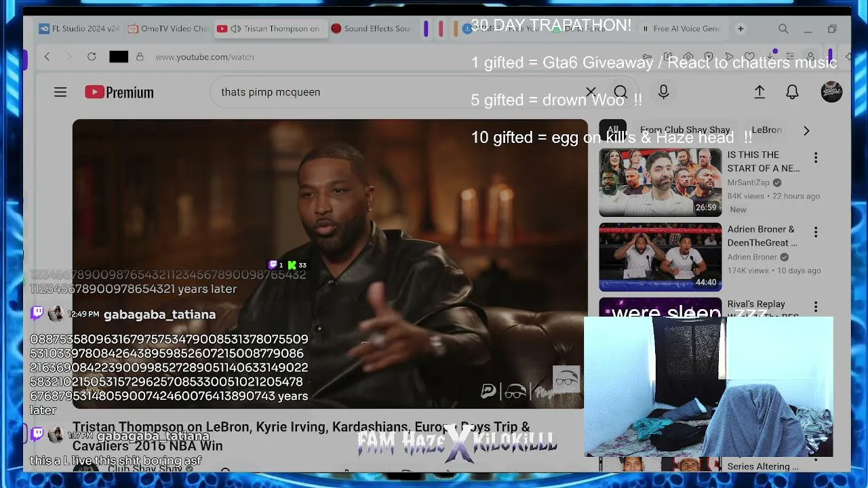
Task: Click the '84K views • 22 hours ago' text
Action: [774, 196]
